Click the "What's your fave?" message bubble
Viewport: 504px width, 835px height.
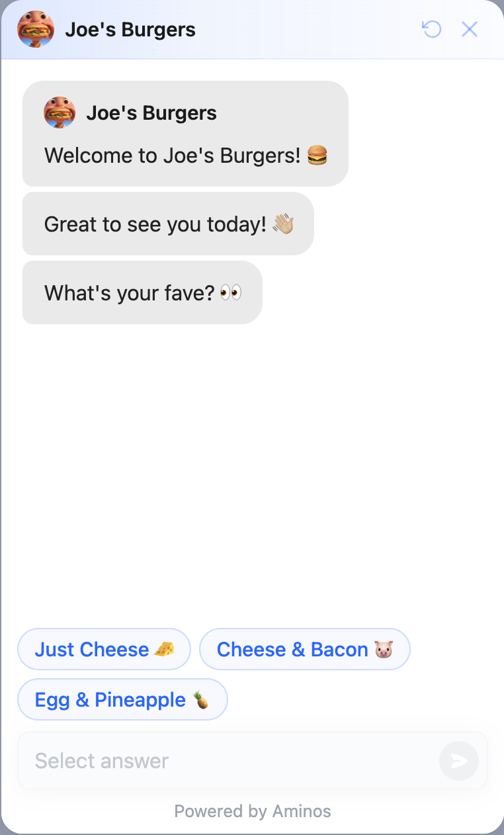[x=129, y=292]
